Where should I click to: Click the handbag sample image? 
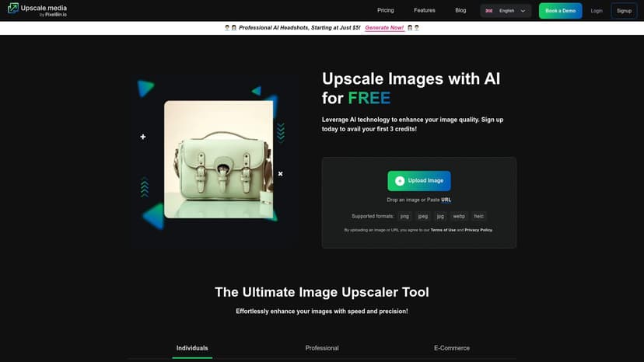[x=219, y=159]
